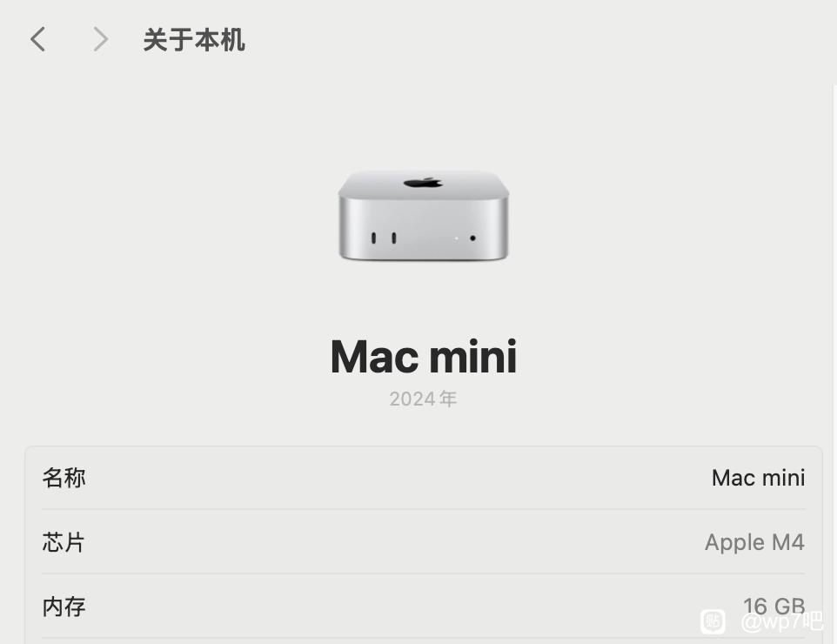837x644 pixels.
Task: Click the Apple M4 chip value
Action: [x=754, y=542]
